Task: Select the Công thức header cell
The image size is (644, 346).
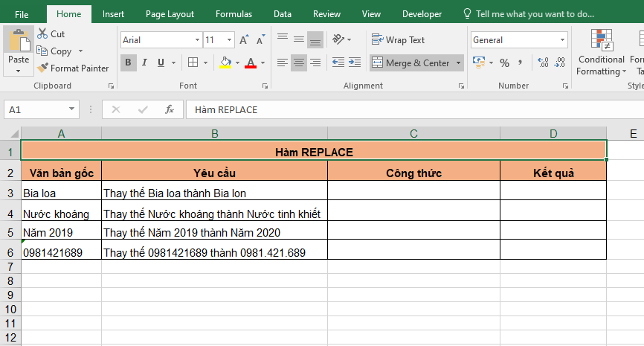Action: (x=413, y=173)
